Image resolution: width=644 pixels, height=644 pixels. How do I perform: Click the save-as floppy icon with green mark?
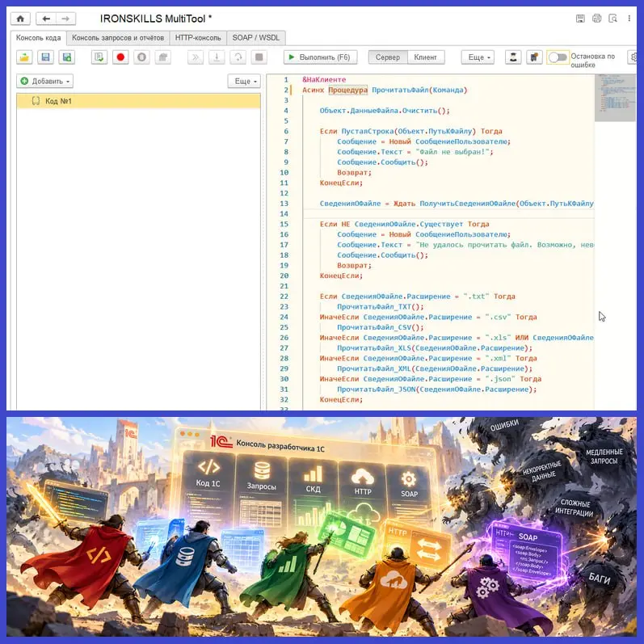(x=66, y=57)
